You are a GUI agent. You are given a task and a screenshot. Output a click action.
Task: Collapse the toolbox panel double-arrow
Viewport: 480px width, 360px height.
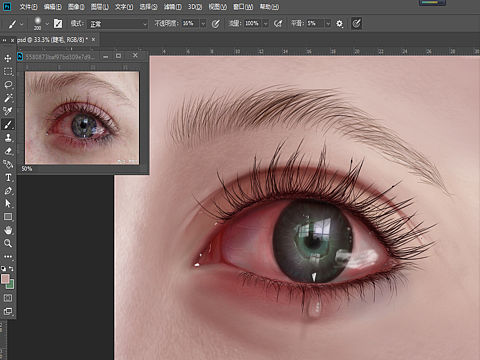pos(4,40)
